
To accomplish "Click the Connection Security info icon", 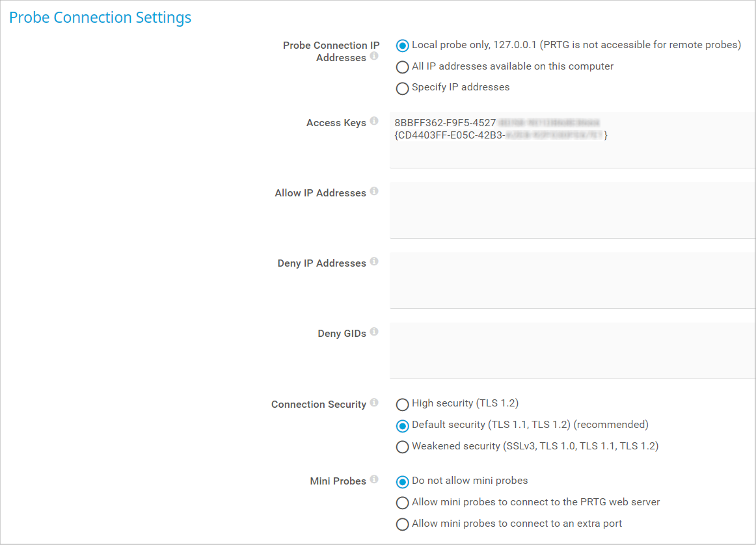I will click(374, 403).
